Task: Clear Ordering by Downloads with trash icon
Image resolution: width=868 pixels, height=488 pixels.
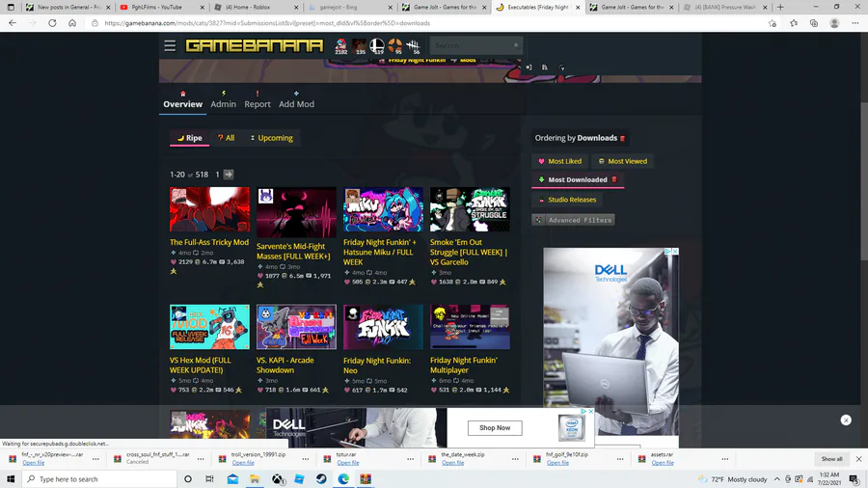Action: click(x=622, y=138)
